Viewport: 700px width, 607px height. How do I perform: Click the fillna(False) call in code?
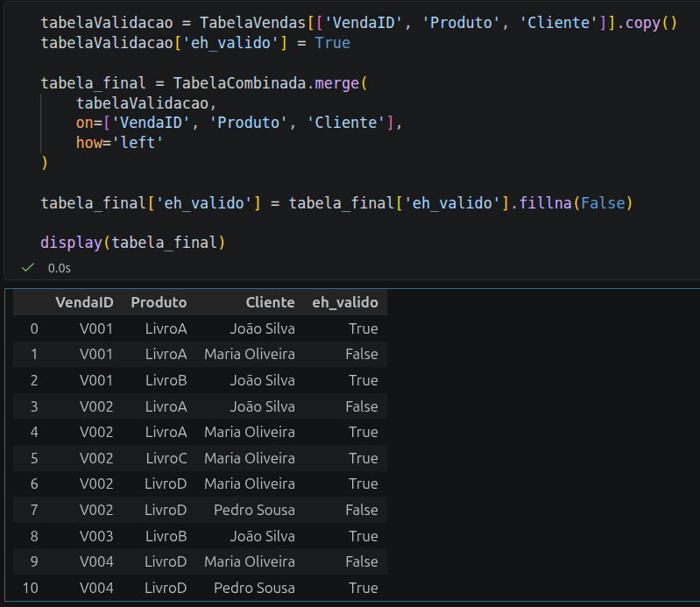coord(576,203)
